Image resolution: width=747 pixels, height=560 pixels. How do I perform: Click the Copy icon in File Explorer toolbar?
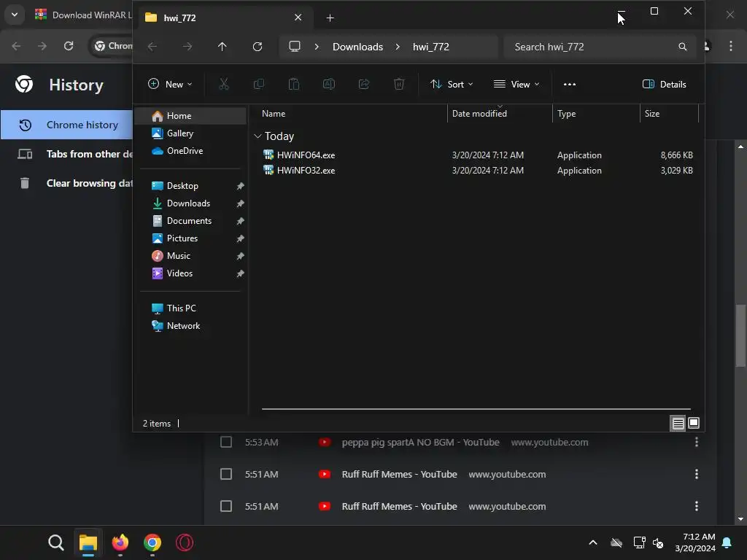pos(259,85)
